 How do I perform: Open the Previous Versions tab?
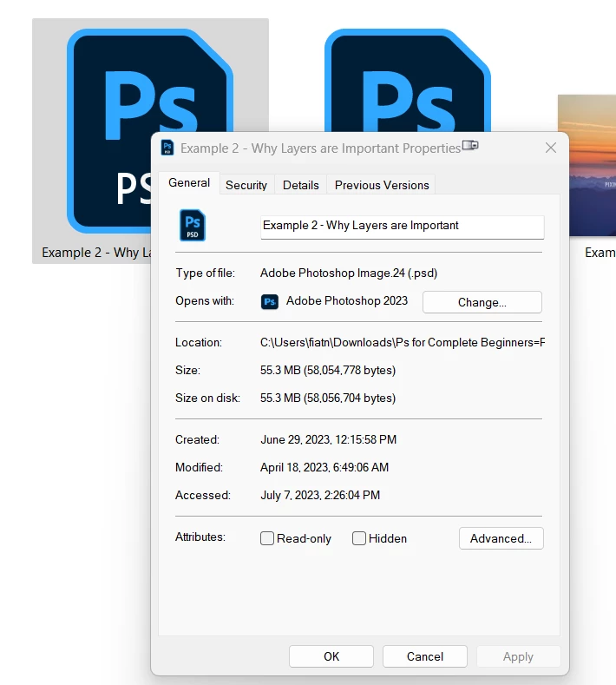[382, 185]
